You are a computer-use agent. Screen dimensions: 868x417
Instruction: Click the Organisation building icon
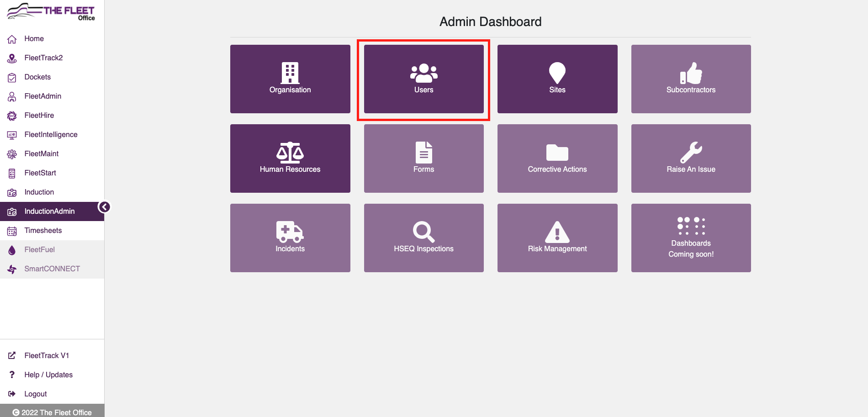[290, 73]
